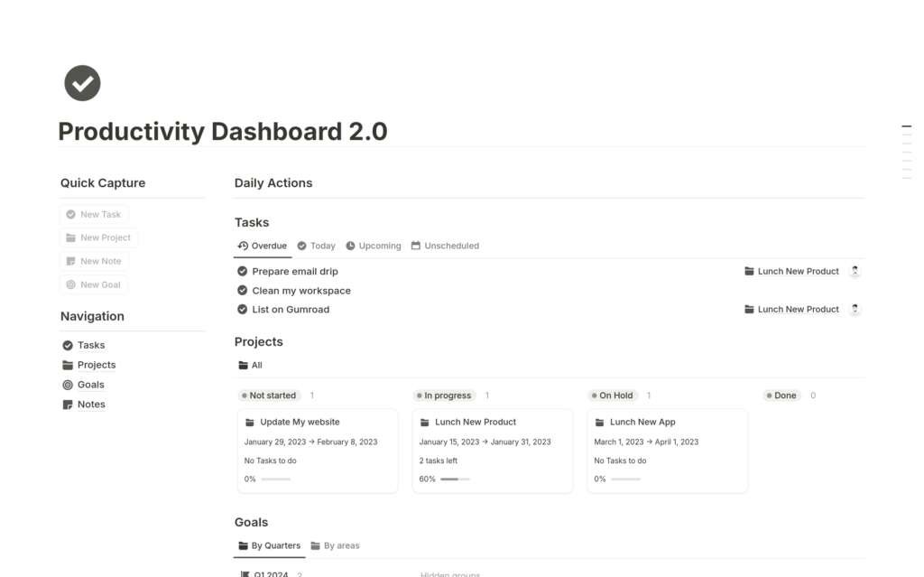The height and width of the screenshot is (577, 924).
Task: Click the Projects folder icon in Navigation
Action: coord(68,365)
